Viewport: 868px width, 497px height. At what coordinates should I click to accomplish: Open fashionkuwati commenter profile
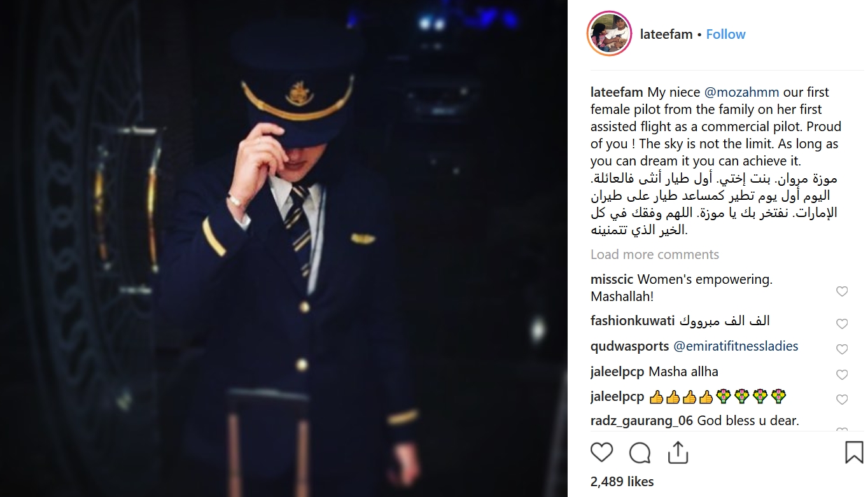tap(633, 321)
